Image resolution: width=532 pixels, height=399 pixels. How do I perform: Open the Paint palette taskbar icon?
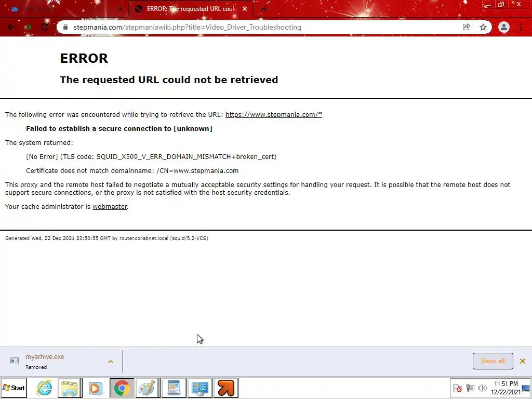pyautogui.click(x=147, y=388)
